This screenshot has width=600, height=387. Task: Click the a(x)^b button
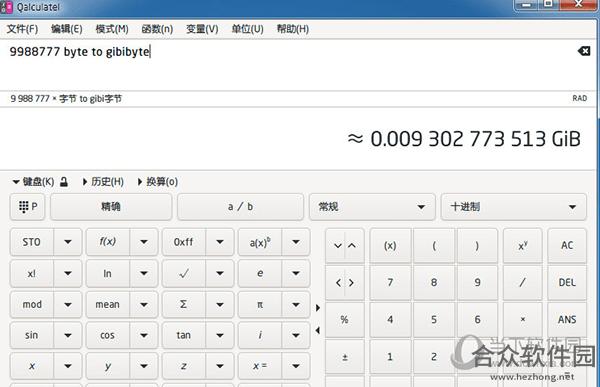pos(260,242)
